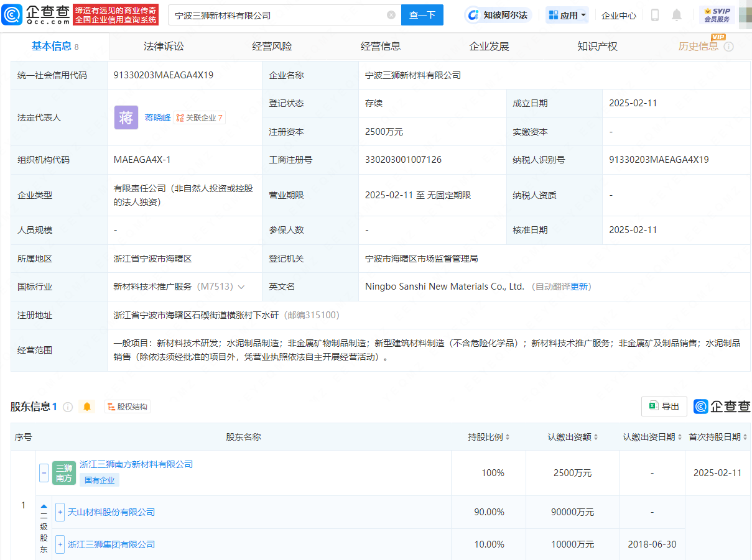Click English name Ningbo Sanshi New Materials
Viewport: 752px width, 560px height.
(445, 287)
